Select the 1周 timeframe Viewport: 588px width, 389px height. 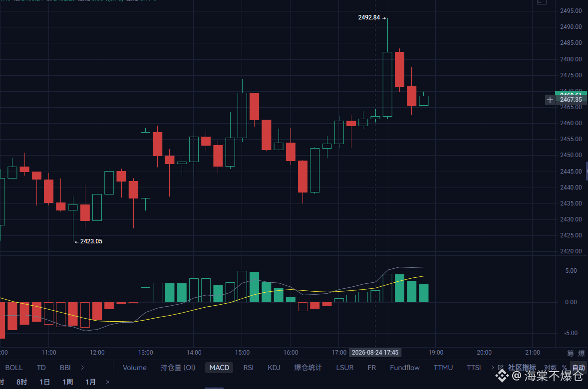67,382
